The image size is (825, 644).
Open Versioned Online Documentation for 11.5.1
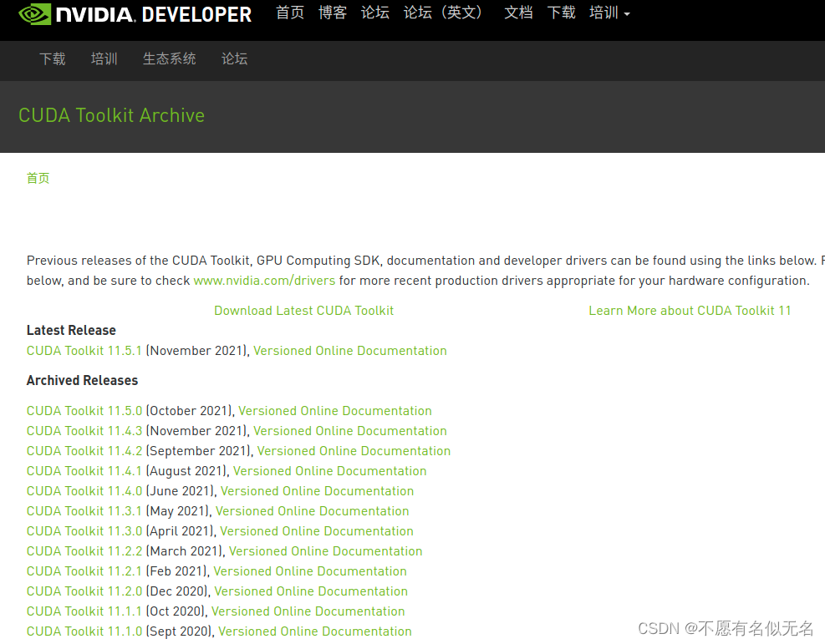point(350,351)
